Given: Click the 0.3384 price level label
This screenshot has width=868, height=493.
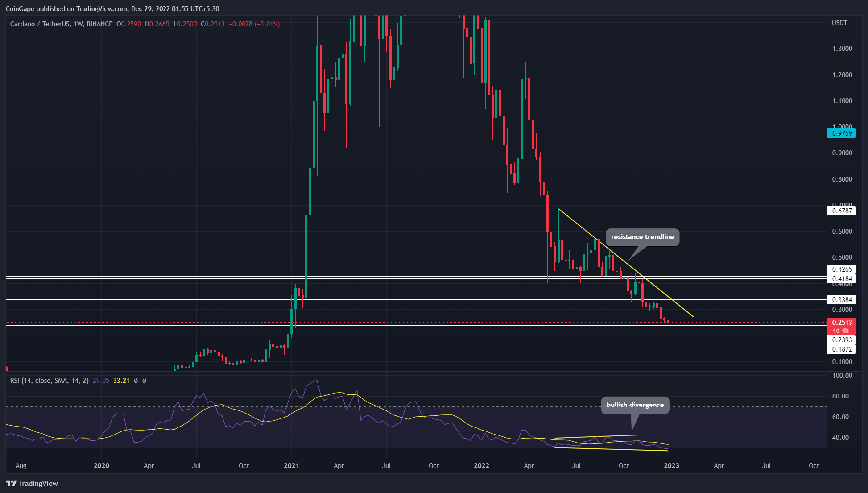Looking at the screenshot, I should [x=841, y=300].
